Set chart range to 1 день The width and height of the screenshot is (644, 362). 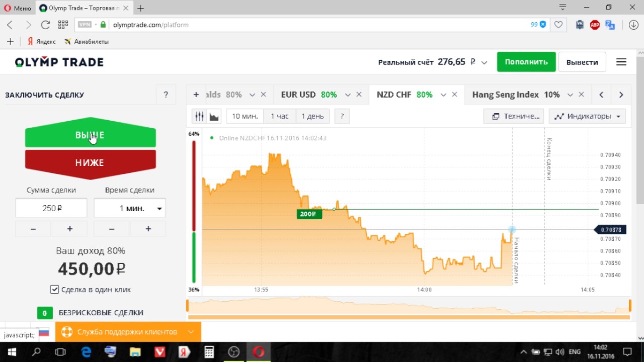coord(312,116)
